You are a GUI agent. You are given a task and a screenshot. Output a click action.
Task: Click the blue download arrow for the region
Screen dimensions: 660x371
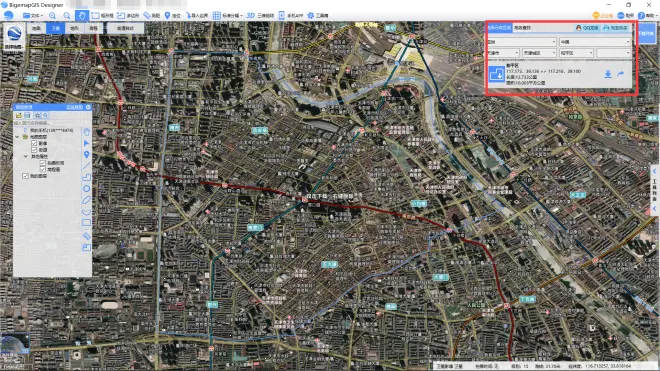608,74
